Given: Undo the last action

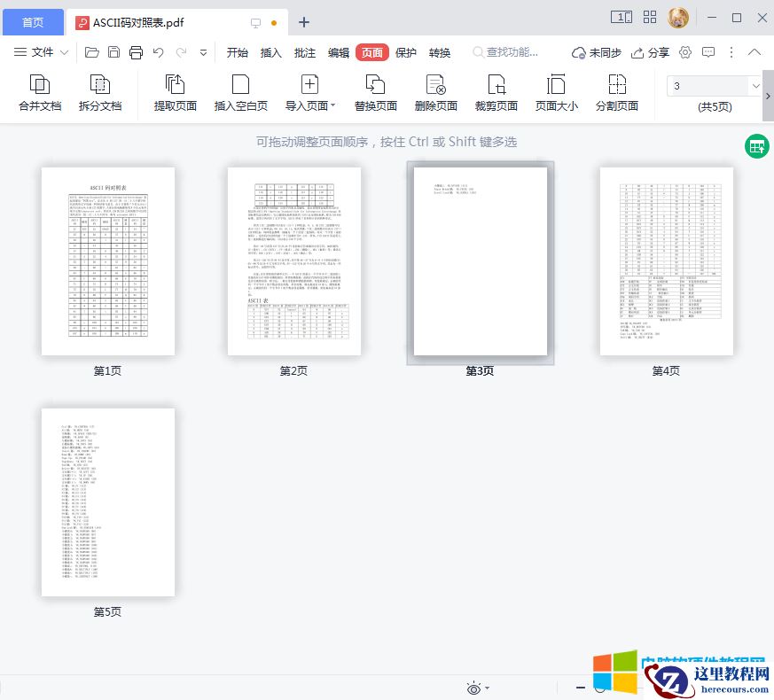Looking at the screenshot, I should tap(159, 52).
